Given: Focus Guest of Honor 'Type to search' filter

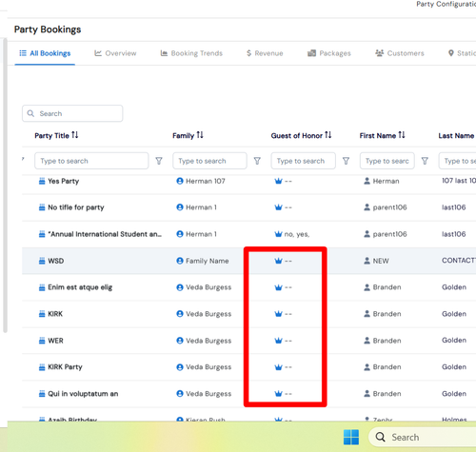Looking at the screenshot, I should click(x=304, y=161).
